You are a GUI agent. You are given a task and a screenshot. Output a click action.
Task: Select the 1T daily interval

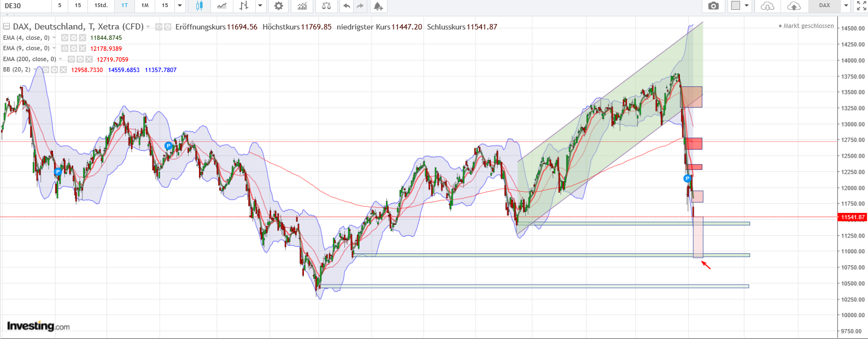tap(125, 5)
